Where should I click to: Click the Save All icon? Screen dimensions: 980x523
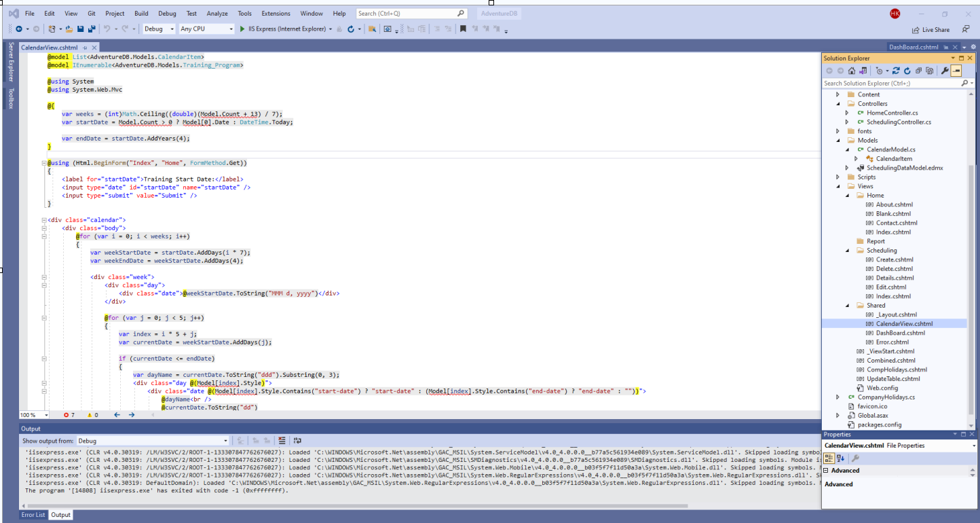pos(90,29)
